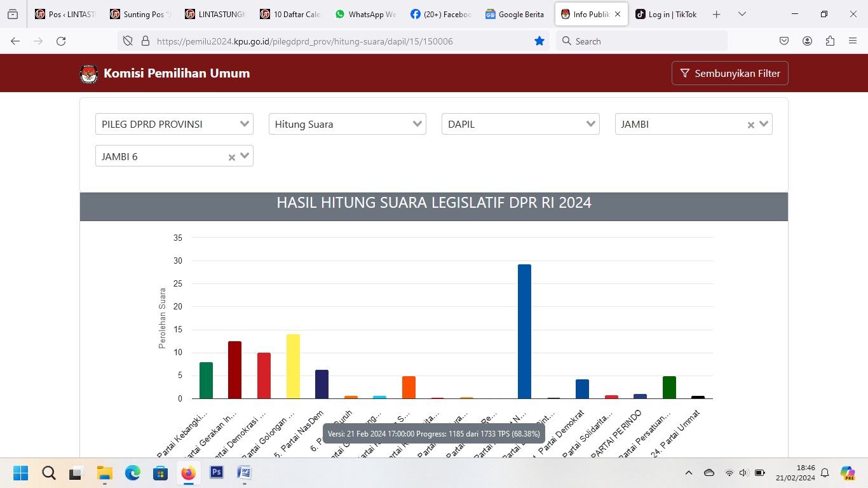The height and width of the screenshot is (488, 868).
Task: Open the Firefox account profile icon
Action: pyautogui.click(x=807, y=41)
